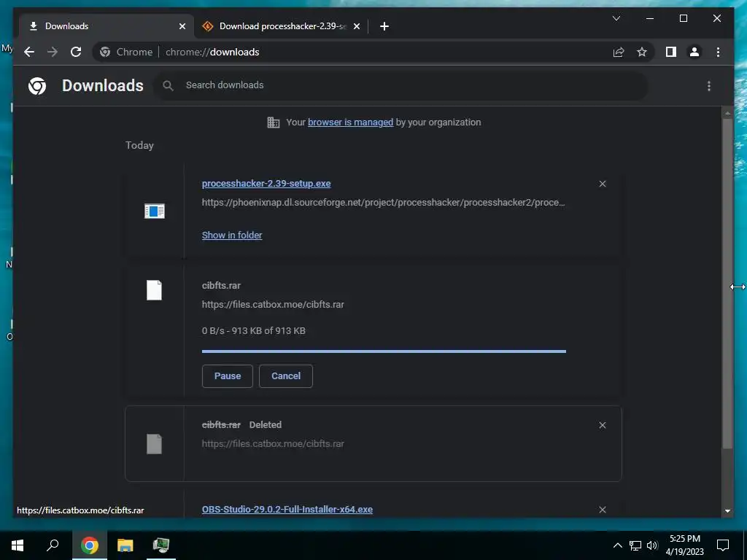747x560 pixels.
Task: Click the search magnifier icon
Action: 168,85
